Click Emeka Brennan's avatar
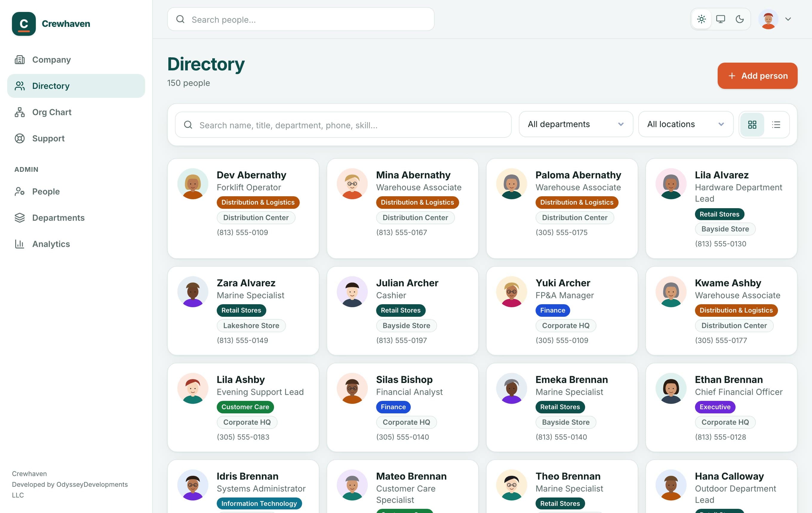Screen dimensions: 812x513 [512, 388]
